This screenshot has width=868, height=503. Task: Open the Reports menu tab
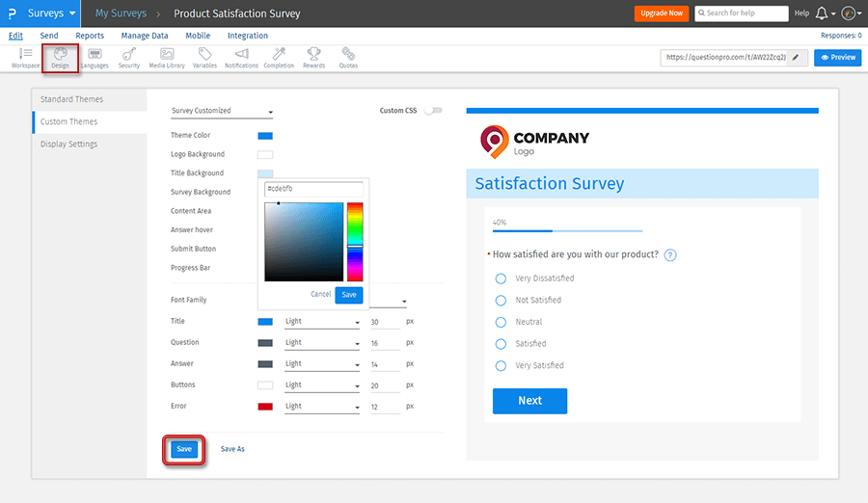pos(90,36)
